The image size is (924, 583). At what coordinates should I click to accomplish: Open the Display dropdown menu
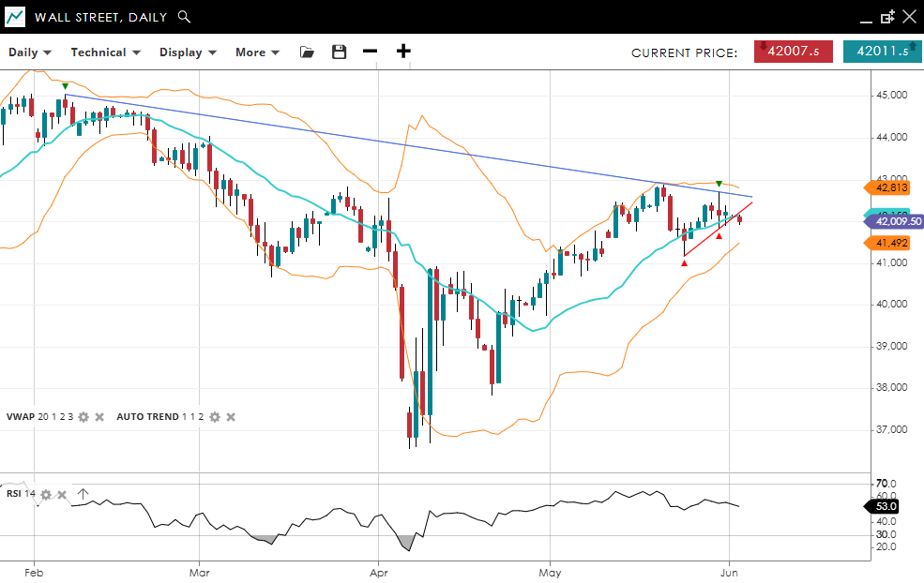[188, 52]
